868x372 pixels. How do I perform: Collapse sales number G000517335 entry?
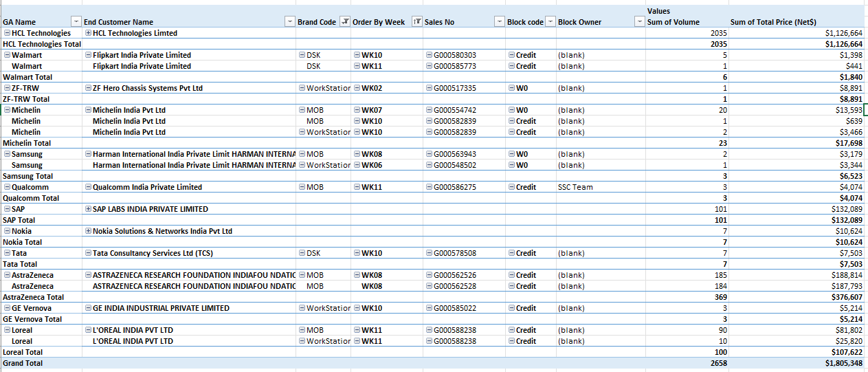[x=429, y=88]
